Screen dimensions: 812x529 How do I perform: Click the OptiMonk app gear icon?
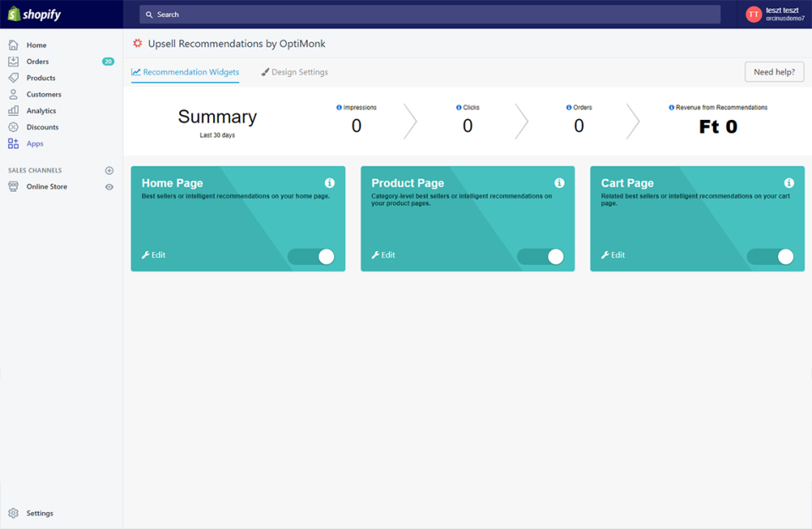137,43
